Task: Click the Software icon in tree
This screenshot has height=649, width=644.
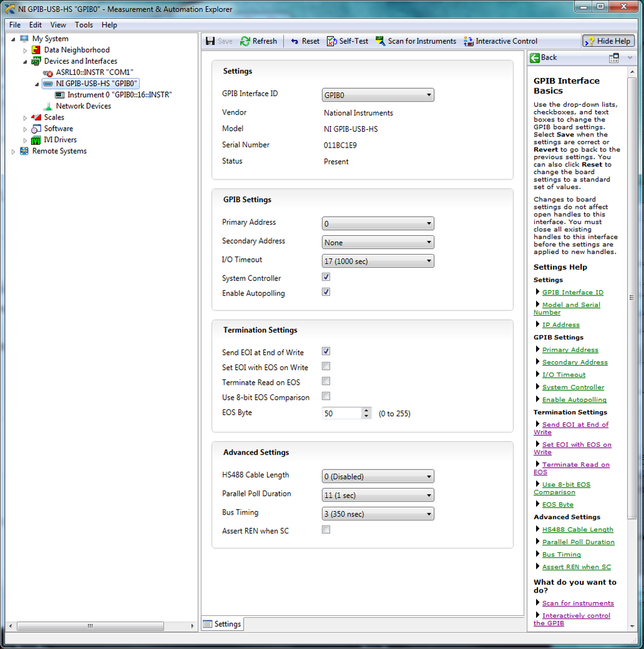Action: click(x=36, y=129)
